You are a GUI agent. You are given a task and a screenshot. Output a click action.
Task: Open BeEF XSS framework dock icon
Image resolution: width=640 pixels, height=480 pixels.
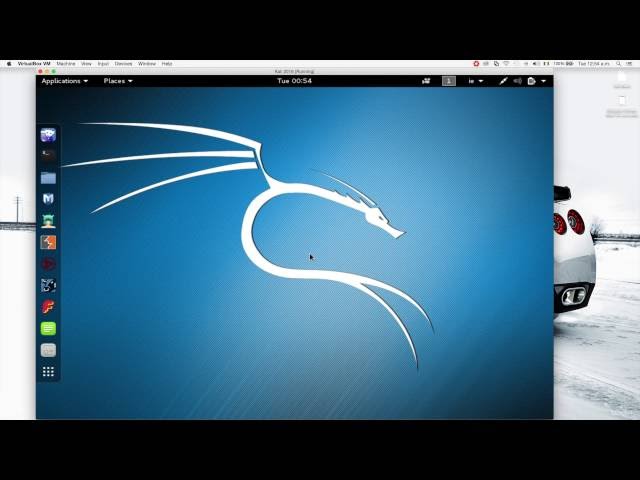(48, 285)
